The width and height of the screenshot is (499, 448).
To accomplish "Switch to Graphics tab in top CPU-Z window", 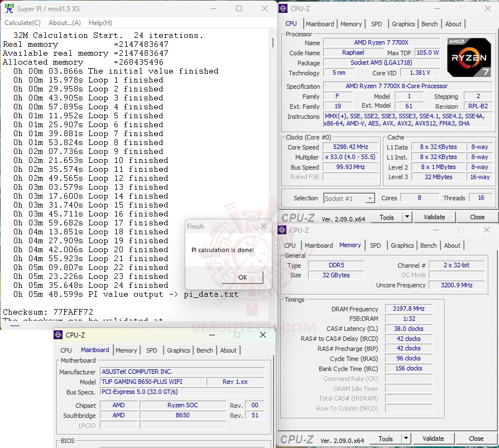I will pyautogui.click(x=403, y=24).
